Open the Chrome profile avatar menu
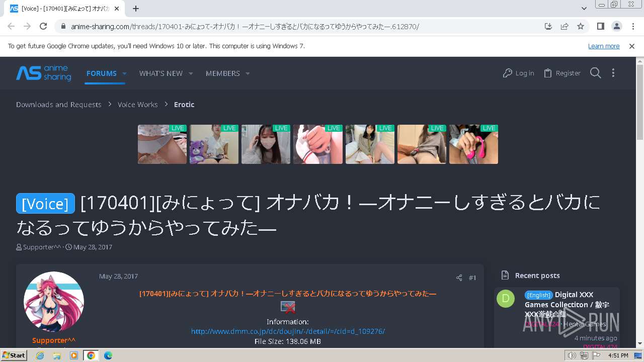The height and width of the screenshot is (362, 644). 616,26
